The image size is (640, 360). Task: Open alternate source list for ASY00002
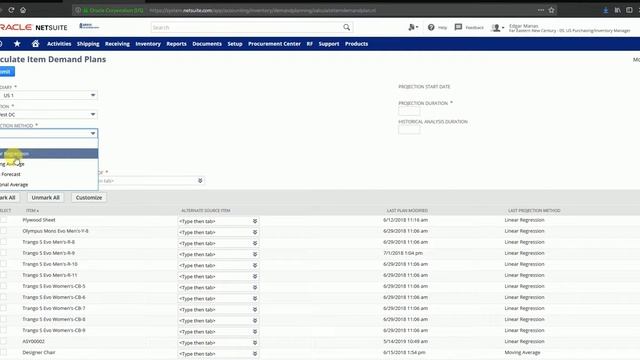point(255,343)
